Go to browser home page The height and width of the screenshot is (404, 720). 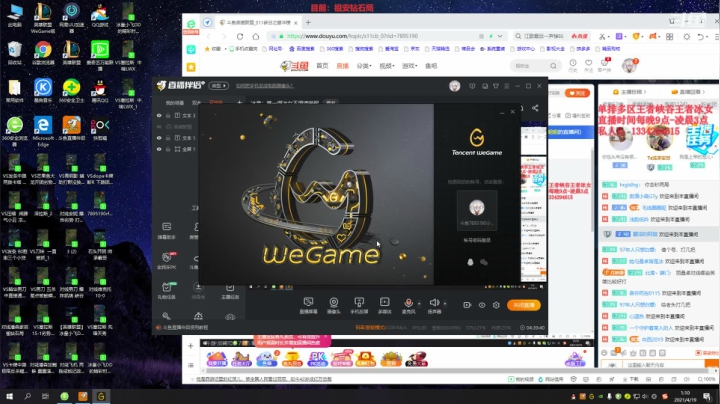click(256, 36)
